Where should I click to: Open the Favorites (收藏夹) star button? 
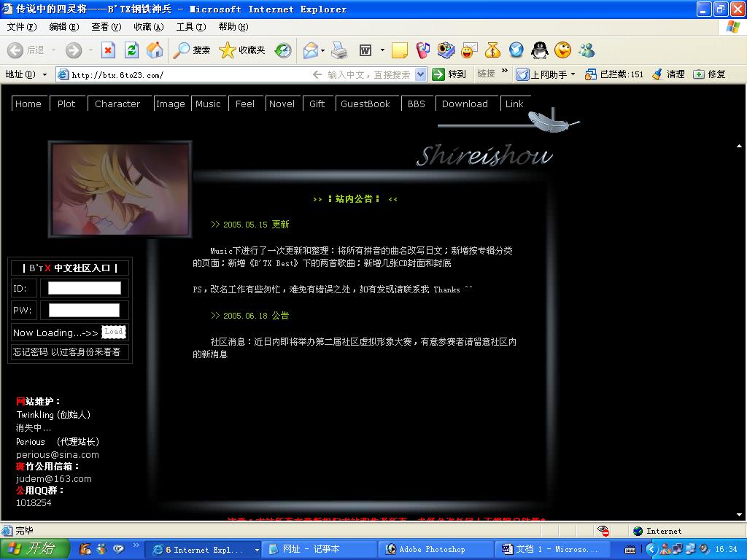(x=241, y=50)
